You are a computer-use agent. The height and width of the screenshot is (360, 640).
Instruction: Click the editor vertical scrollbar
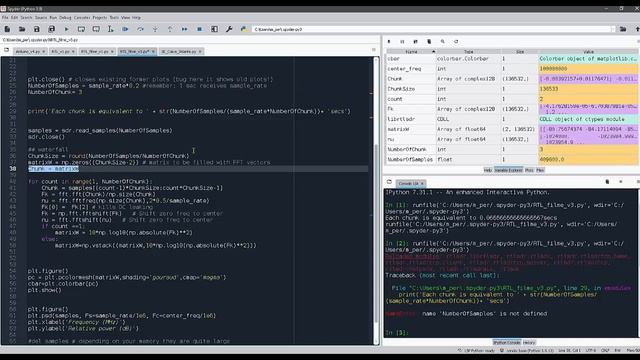click(x=376, y=233)
